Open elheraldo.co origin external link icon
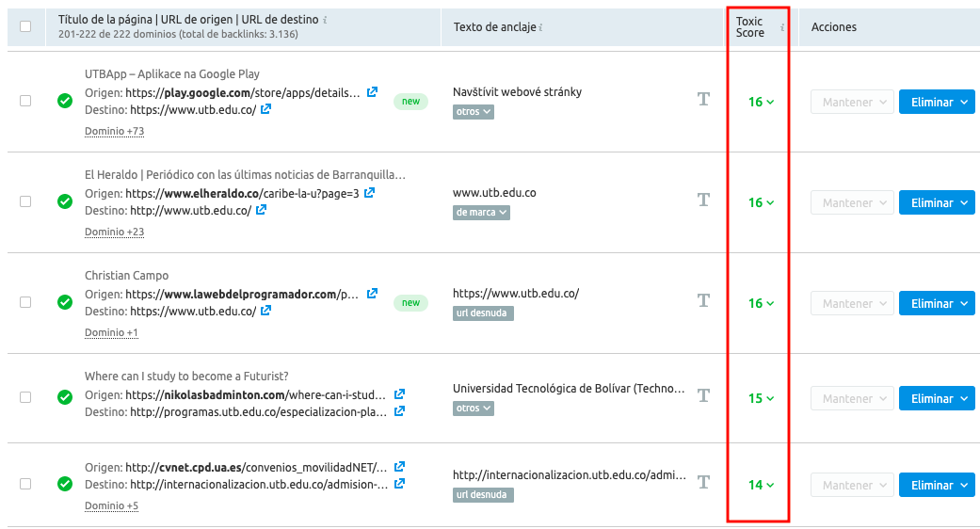980x529 pixels. [369, 192]
